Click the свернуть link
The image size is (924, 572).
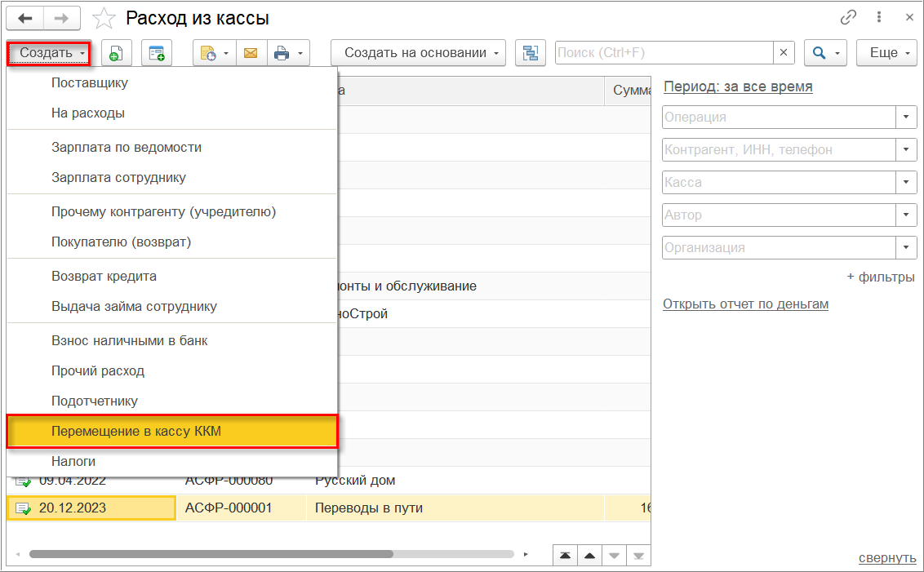(x=887, y=558)
